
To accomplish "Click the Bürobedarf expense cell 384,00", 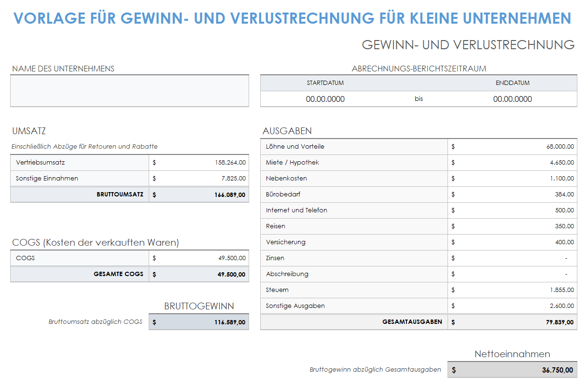I will [x=513, y=194].
